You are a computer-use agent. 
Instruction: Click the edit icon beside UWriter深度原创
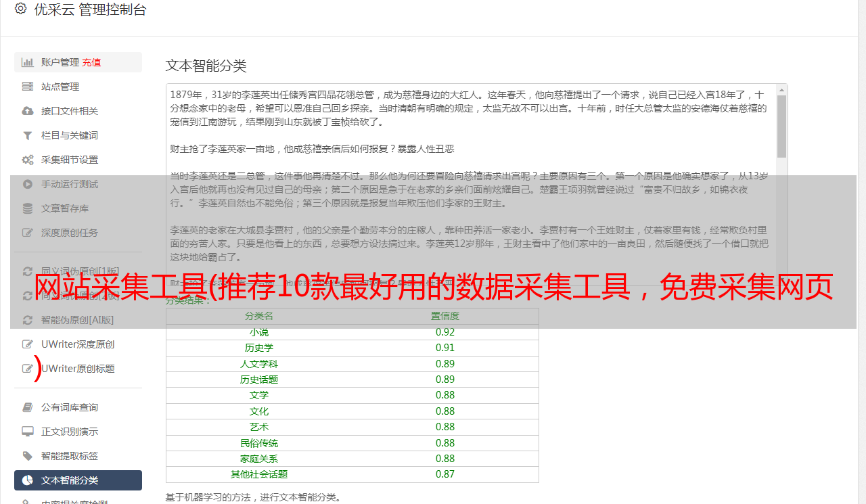coord(28,344)
